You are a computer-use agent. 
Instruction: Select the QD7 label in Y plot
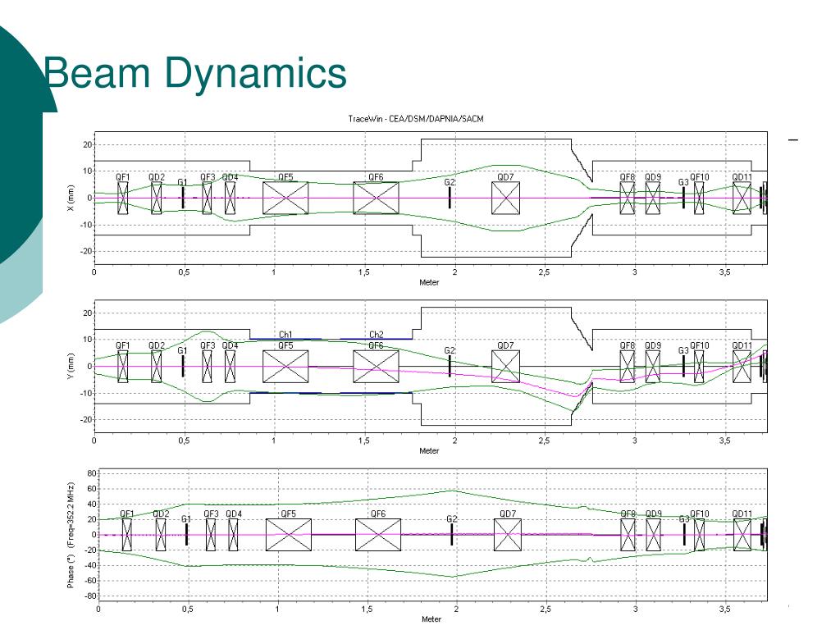pos(505,345)
